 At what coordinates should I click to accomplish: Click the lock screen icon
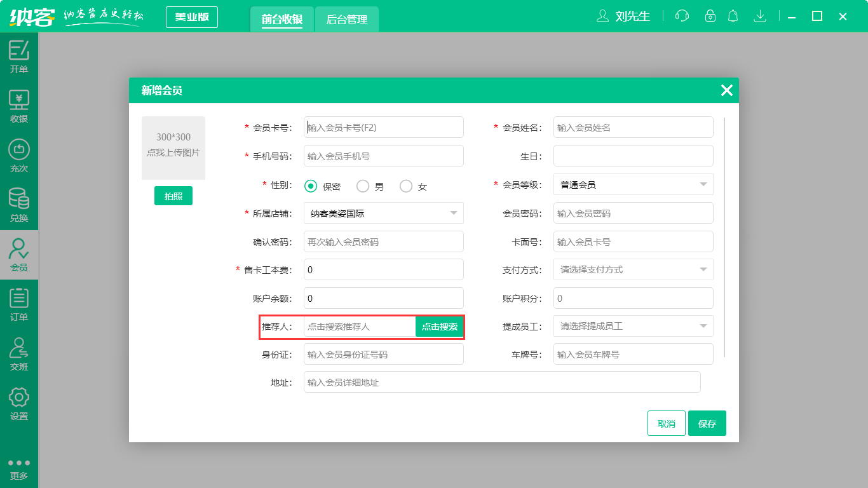pos(710,16)
